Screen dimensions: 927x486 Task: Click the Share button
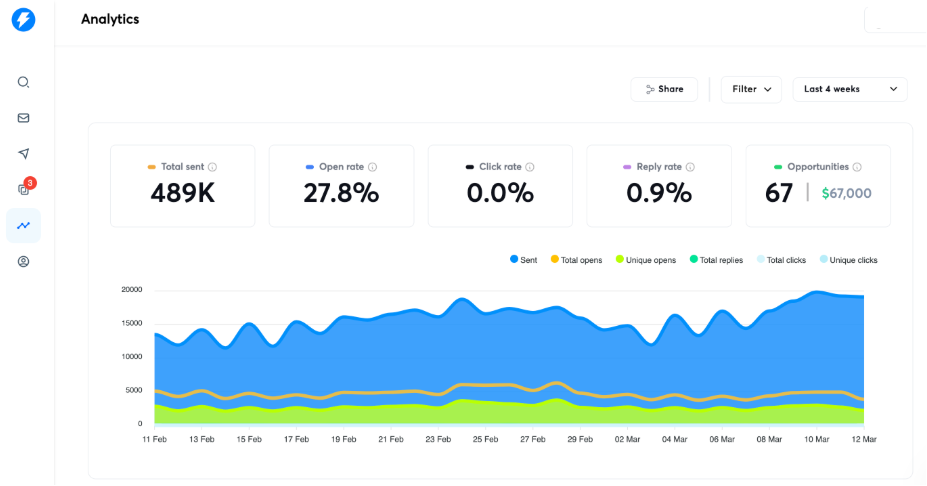664,89
